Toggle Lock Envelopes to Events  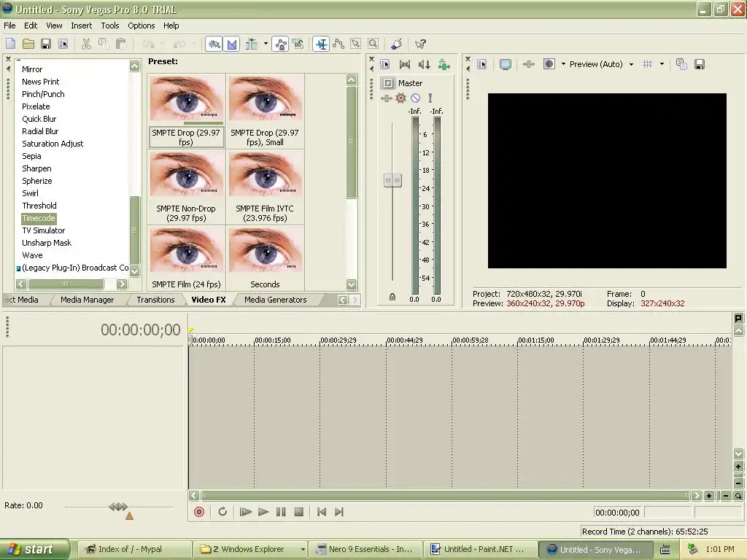coord(281,44)
